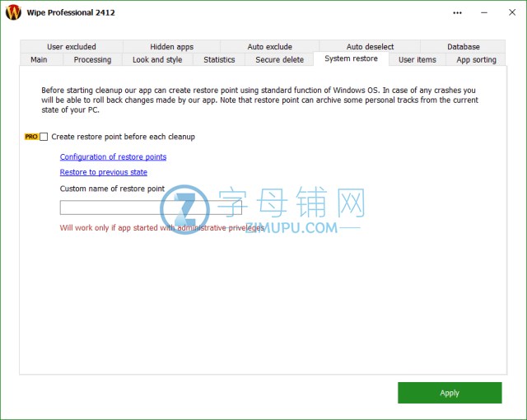Viewport: 527px width, 420px height.
Task: Apply the settings with the green button
Action: pos(450,393)
